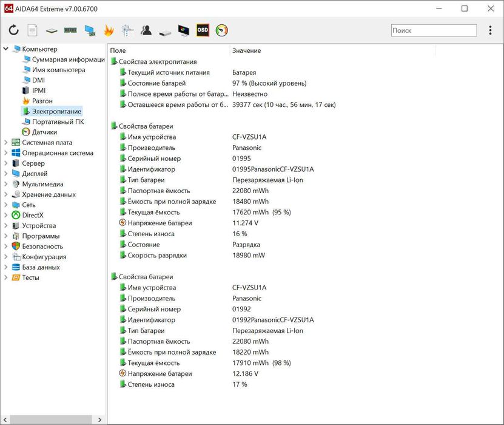Open the IPMI tree item
This screenshot has width=504, height=425.
(39, 90)
